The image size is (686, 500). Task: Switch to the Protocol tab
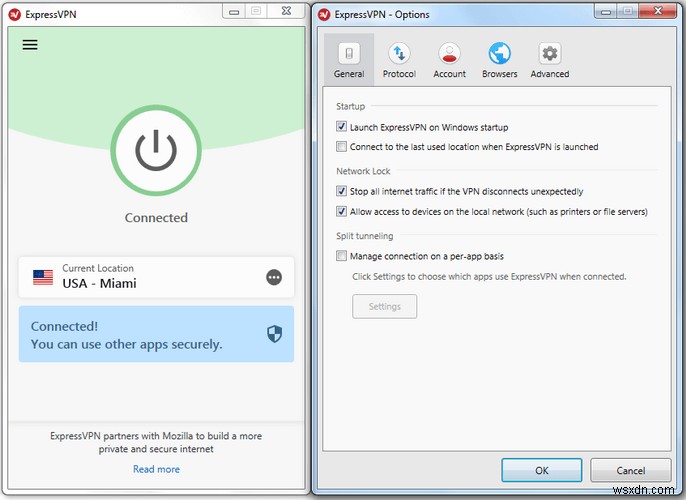399,60
